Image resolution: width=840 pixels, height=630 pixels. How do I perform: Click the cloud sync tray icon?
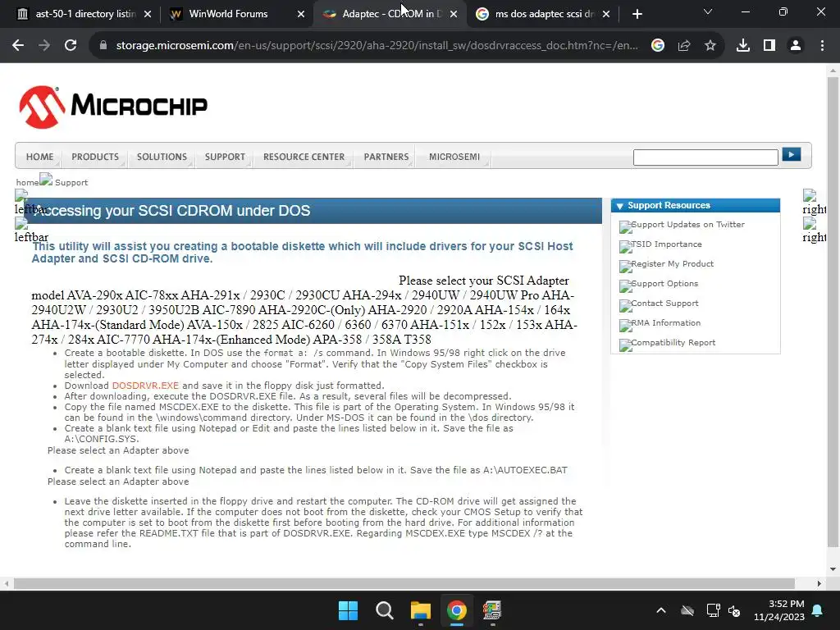pos(687,610)
